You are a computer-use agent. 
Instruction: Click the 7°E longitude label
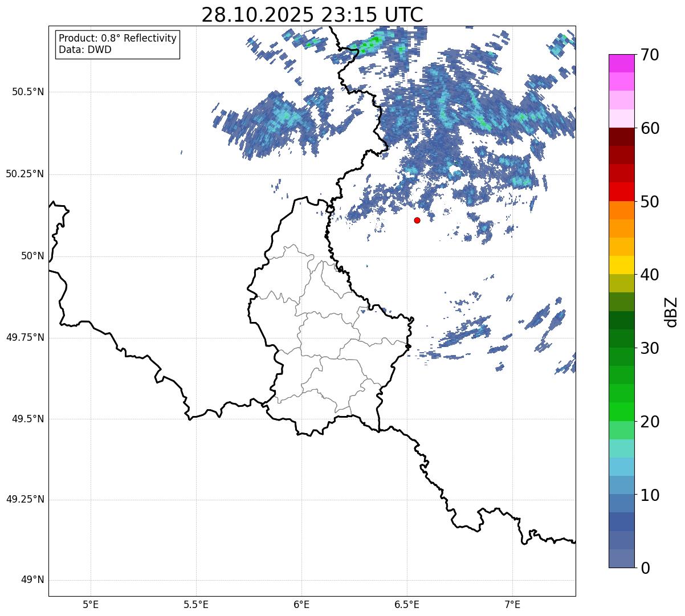[x=512, y=604]
